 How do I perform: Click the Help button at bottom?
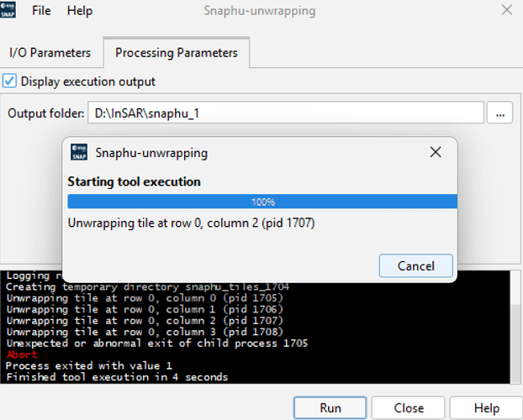[x=486, y=408]
